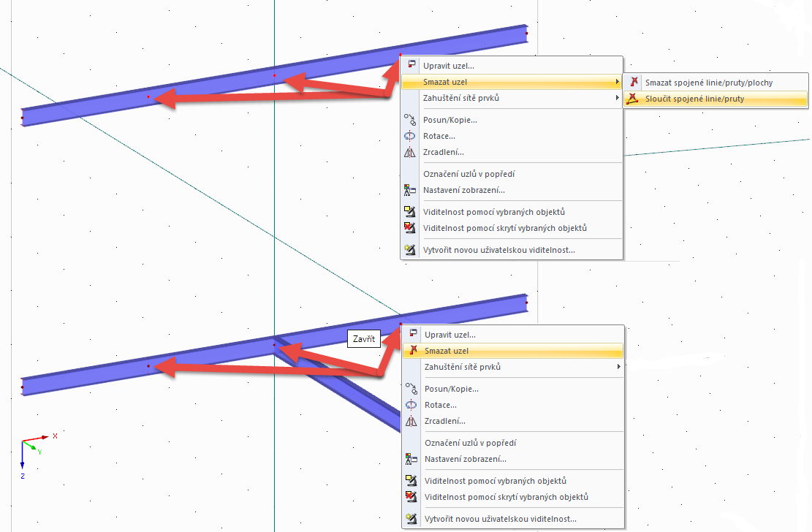Choose Označení uzlů v popředí in the lower menu
This screenshot has height=532, width=812.
[512, 443]
